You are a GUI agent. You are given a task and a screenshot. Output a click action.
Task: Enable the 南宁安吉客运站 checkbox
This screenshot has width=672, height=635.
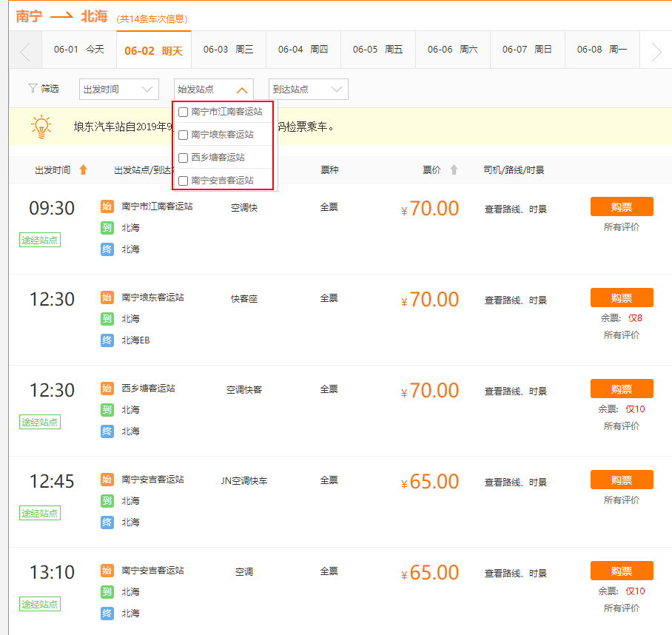click(184, 181)
